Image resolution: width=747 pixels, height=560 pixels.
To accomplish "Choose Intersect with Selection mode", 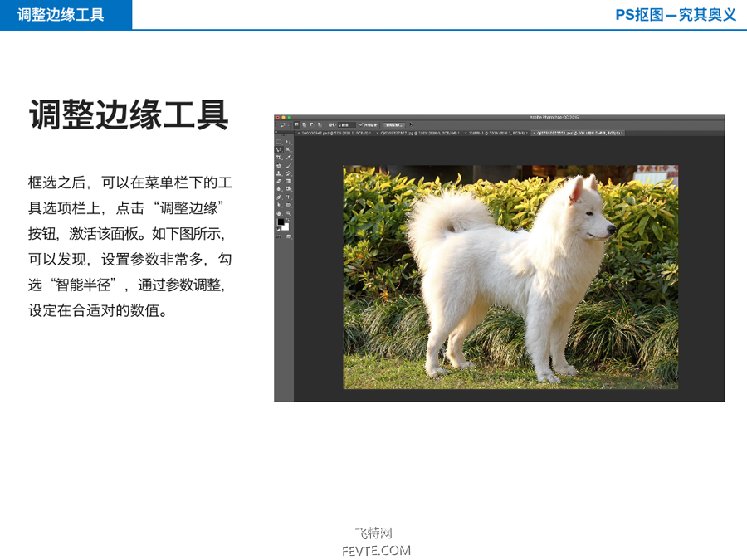I will pos(320,124).
